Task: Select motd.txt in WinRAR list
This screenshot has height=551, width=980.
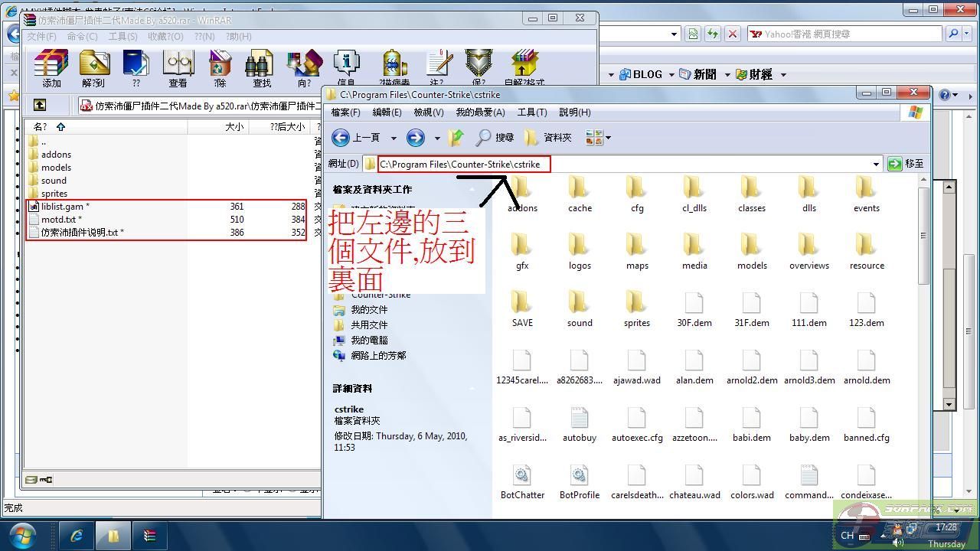Action: tap(61, 220)
